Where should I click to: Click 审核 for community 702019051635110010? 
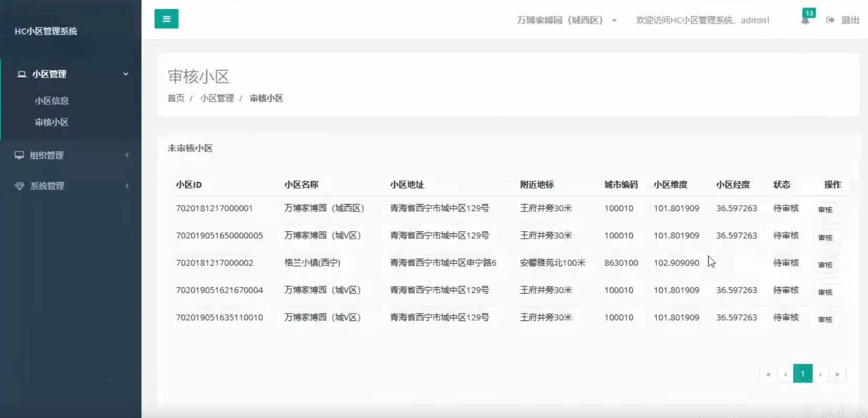pyautogui.click(x=825, y=319)
